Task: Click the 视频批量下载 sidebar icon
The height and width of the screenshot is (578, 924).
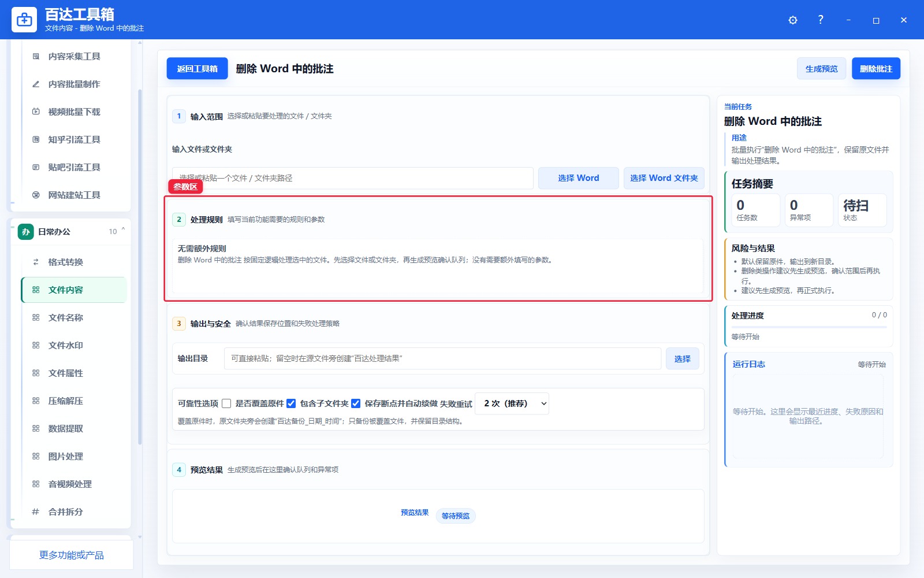Action: pos(36,112)
